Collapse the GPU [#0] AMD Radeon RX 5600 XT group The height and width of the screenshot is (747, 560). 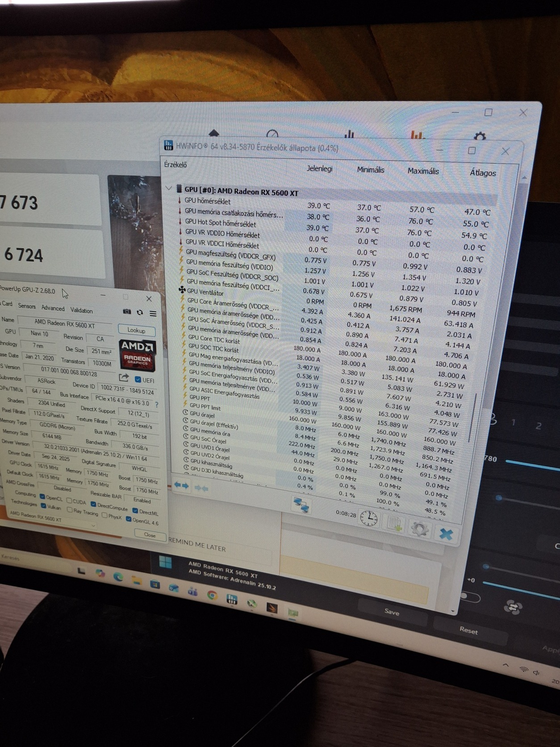pyautogui.click(x=168, y=188)
